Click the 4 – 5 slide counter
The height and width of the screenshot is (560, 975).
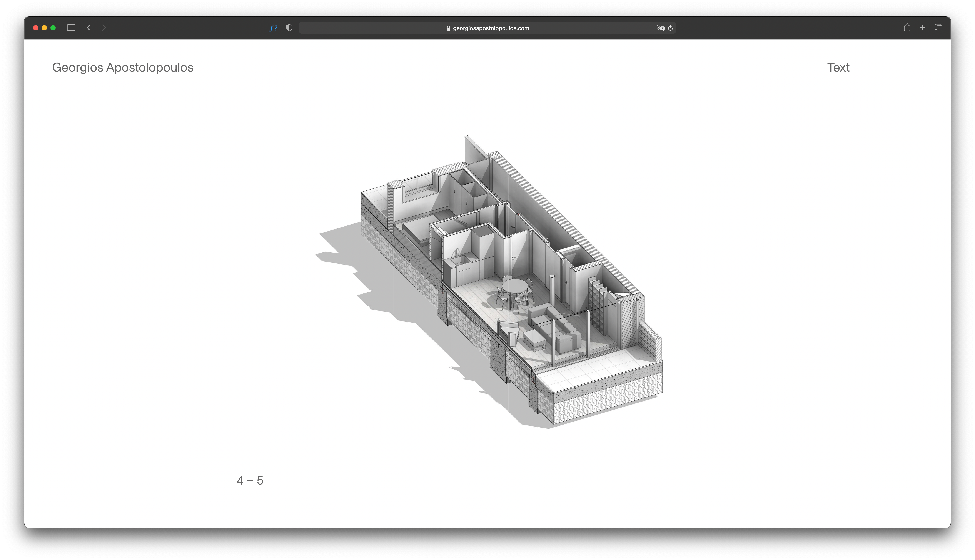tap(250, 480)
